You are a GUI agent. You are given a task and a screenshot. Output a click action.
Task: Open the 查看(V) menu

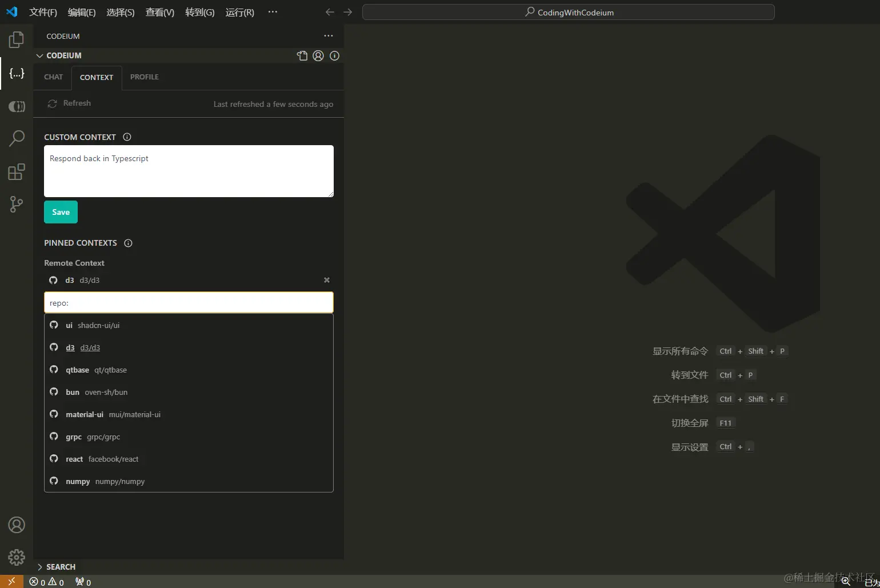click(x=160, y=12)
